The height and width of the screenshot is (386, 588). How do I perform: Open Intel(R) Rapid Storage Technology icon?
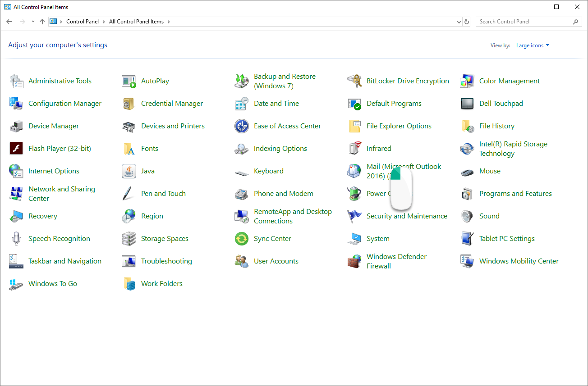[467, 149]
